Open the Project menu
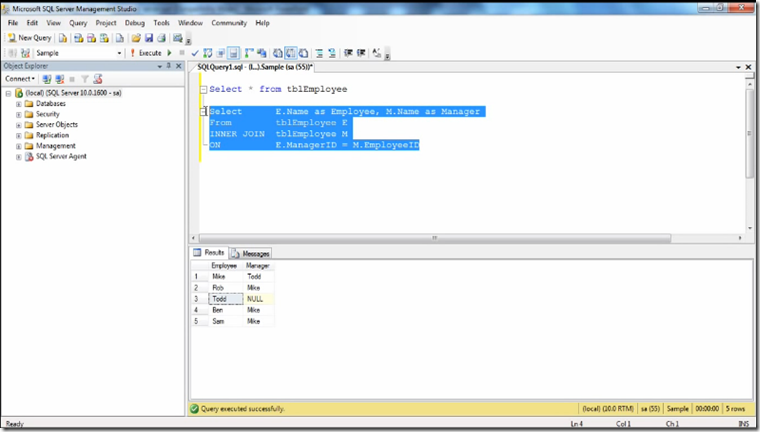The image size is (760, 432). coord(106,23)
